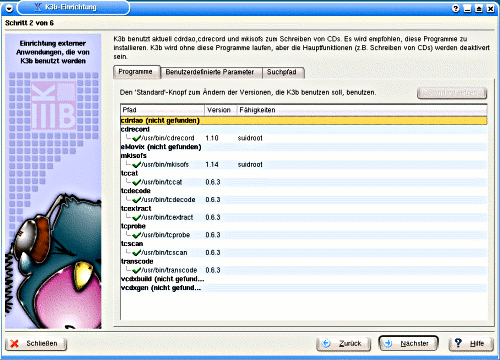500x360 pixels.
Task: Select the cdrdao (nicht gefunden) row
Action: 304,121
